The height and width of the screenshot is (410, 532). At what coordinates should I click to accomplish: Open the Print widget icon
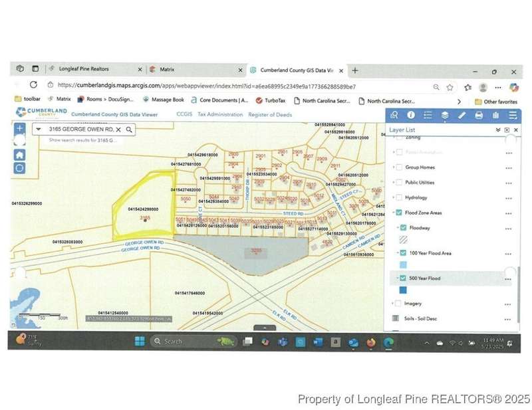pos(479,116)
